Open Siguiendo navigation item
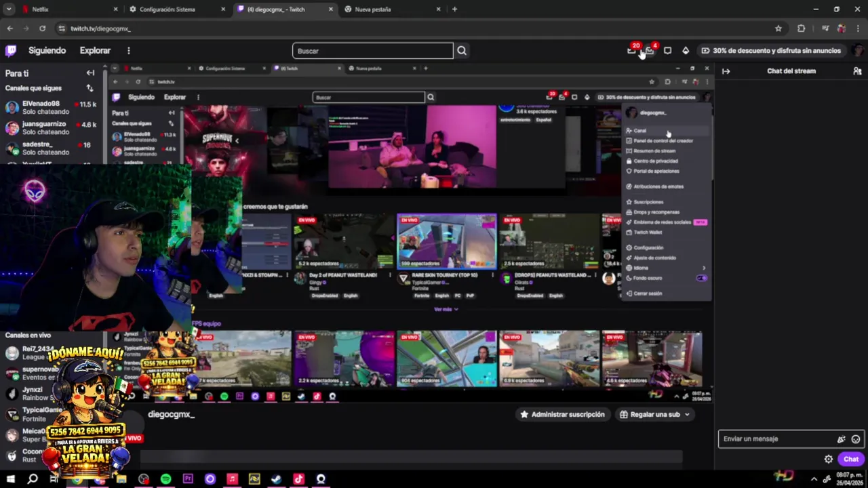This screenshot has height=488, width=868. tap(47, 51)
